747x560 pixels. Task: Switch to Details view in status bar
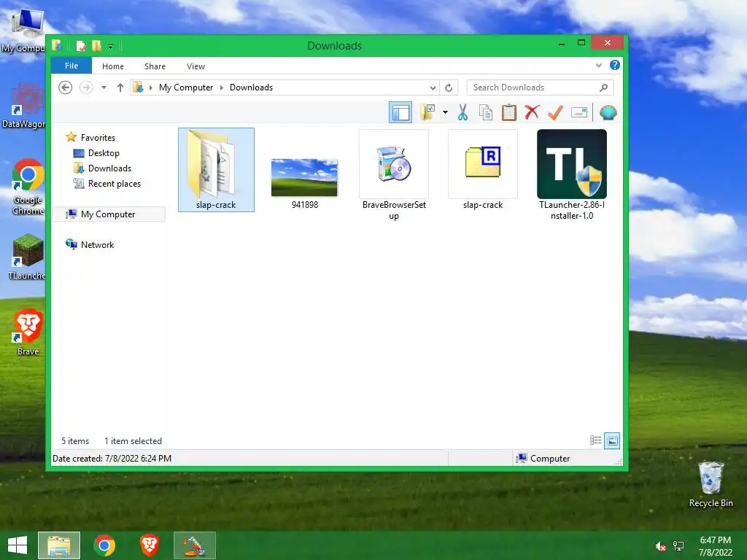(x=595, y=440)
